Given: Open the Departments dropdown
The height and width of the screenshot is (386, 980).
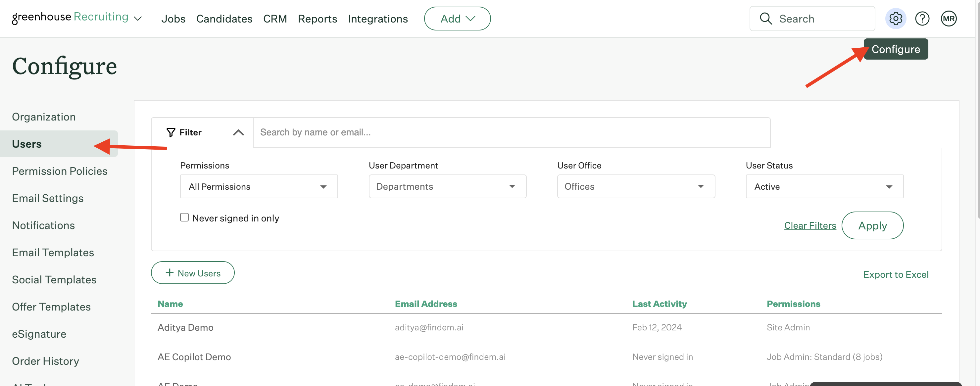Looking at the screenshot, I should 447,186.
